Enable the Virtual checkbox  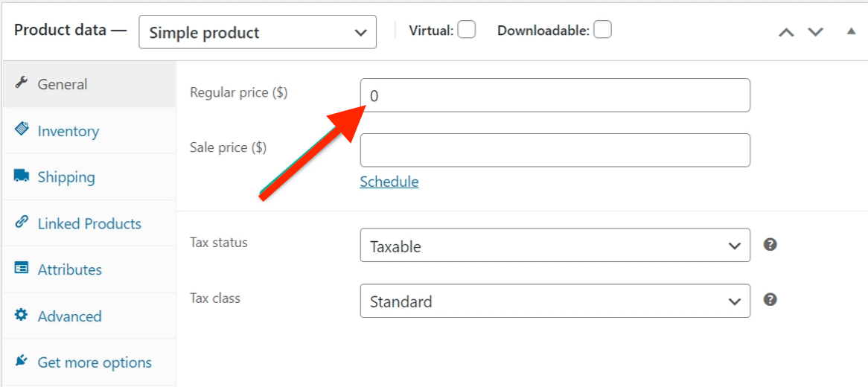[467, 30]
